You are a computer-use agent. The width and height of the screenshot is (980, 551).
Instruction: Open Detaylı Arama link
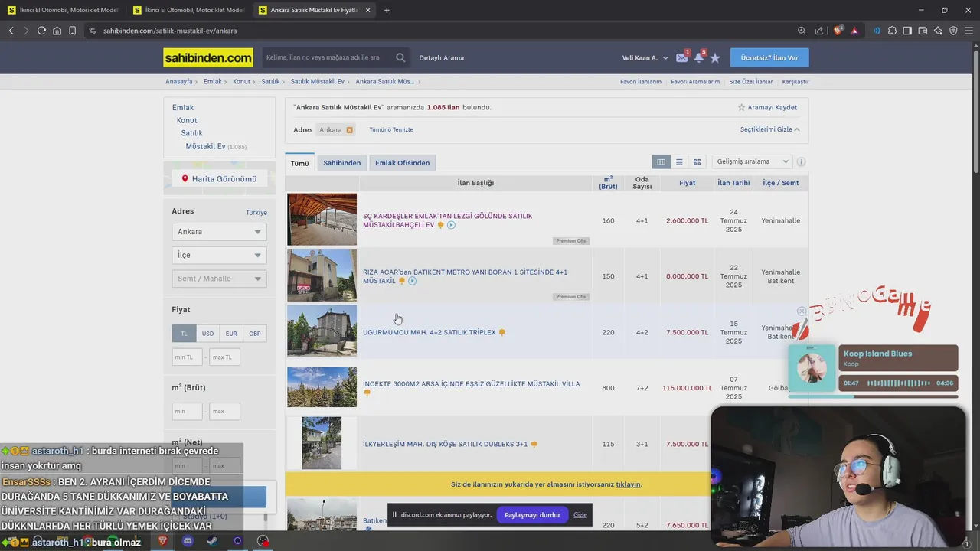441,58
